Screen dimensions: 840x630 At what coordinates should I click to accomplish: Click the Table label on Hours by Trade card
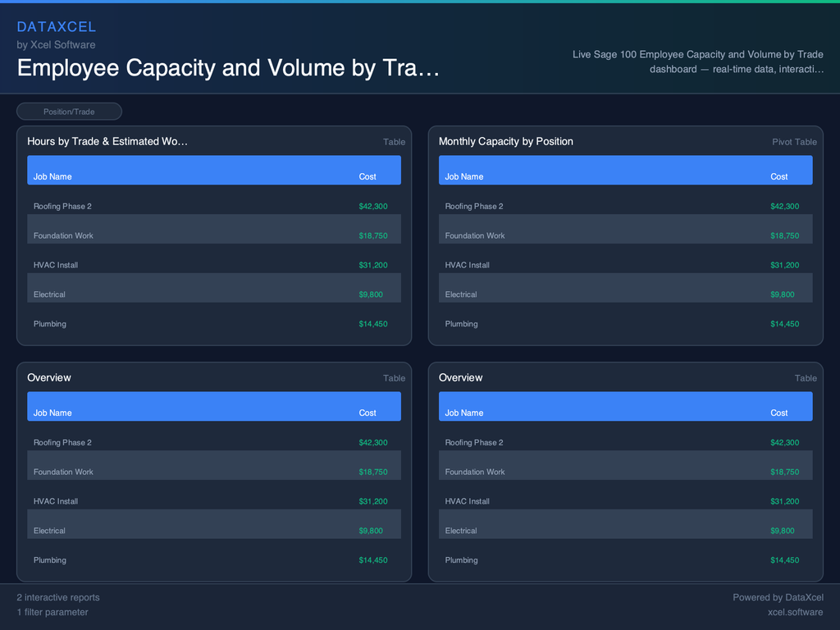point(394,141)
